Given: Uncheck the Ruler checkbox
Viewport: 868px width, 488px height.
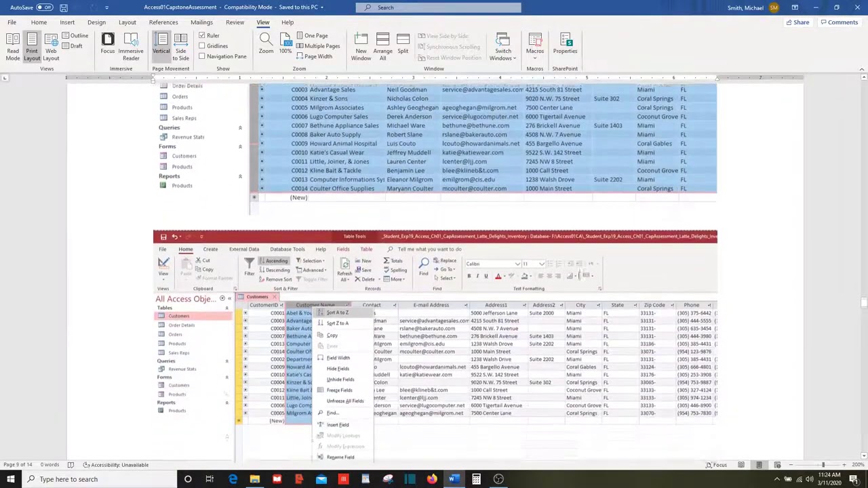Looking at the screenshot, I should pyautogui.click(x=202, y=36).
